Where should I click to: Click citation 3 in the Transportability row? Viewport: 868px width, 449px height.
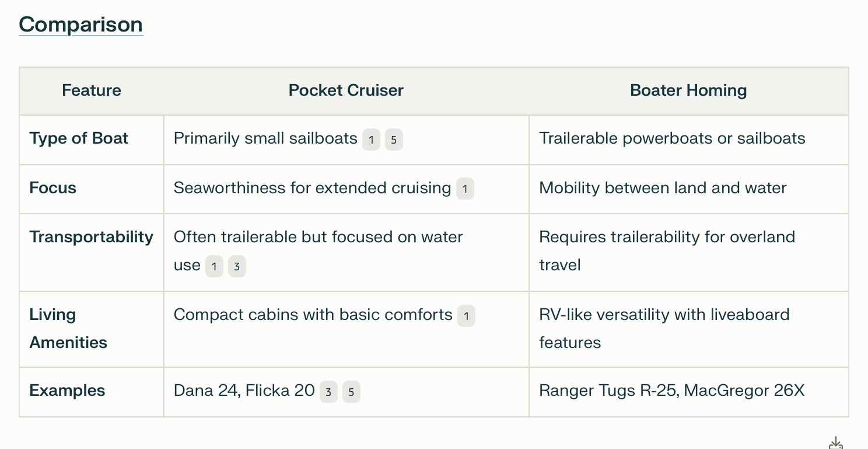(237, 267)
